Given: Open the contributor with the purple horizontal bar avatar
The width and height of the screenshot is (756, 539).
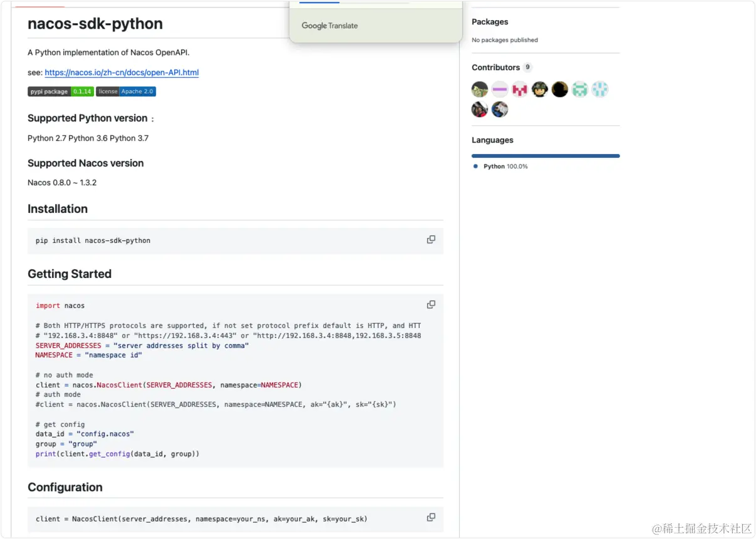Looking at the screenshot, I should coord(500,90).
